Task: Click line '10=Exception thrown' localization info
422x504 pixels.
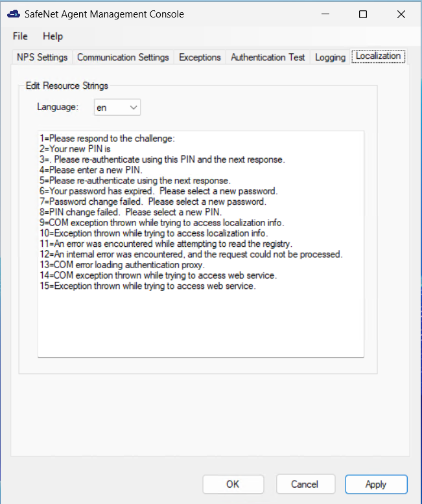Action: click(x=154, y=233)
